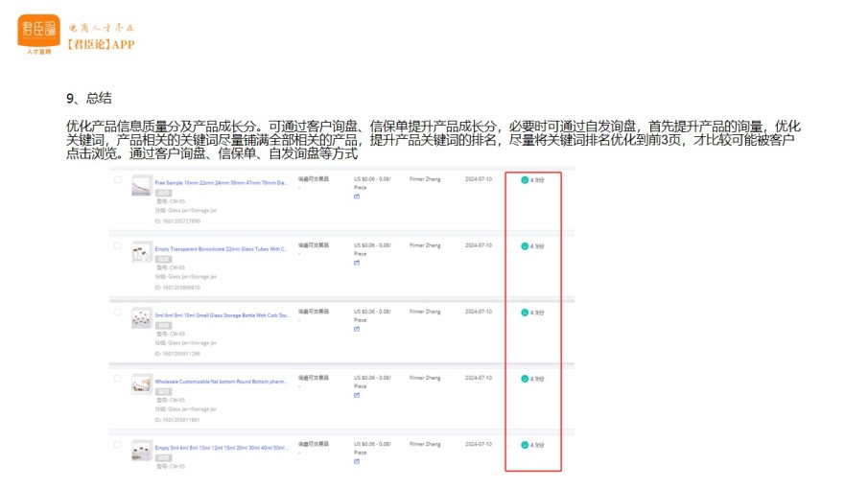
Task: Click the green smiley score icon in Free Sample row
Action: point(525,180)
